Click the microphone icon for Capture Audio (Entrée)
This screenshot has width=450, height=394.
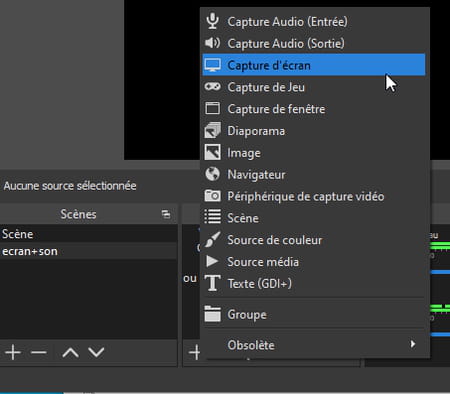(x=212, y=21)
